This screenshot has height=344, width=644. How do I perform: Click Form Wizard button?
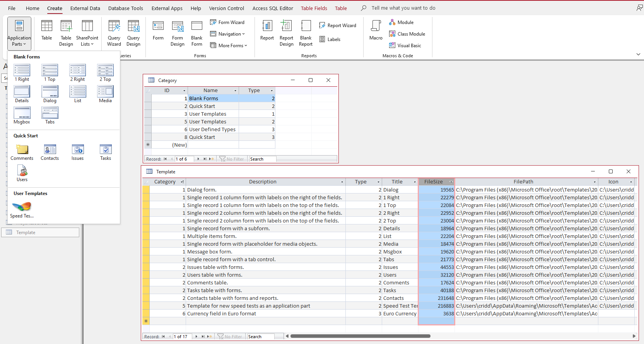click(227, 22)
